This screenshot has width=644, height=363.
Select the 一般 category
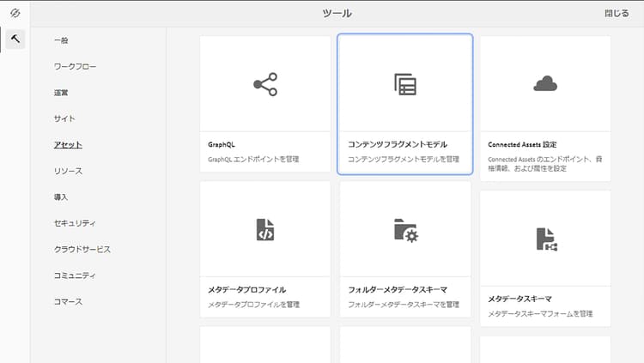tap(61, 40)
